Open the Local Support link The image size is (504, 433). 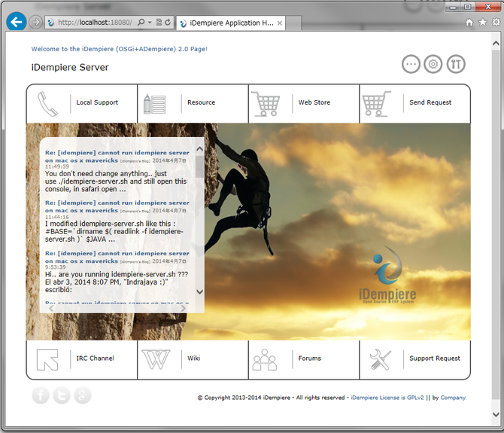click(x=97, y=102)
